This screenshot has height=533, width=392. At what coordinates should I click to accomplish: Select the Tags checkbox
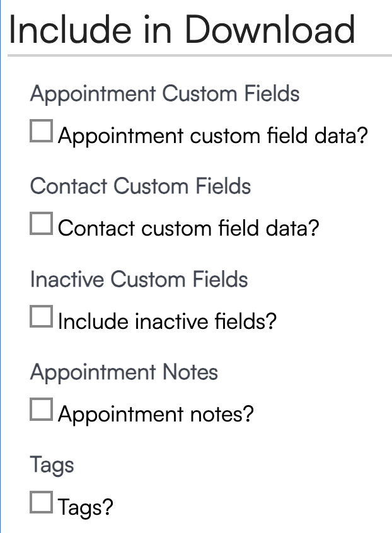pyautogui.click(x=40, y=503)
